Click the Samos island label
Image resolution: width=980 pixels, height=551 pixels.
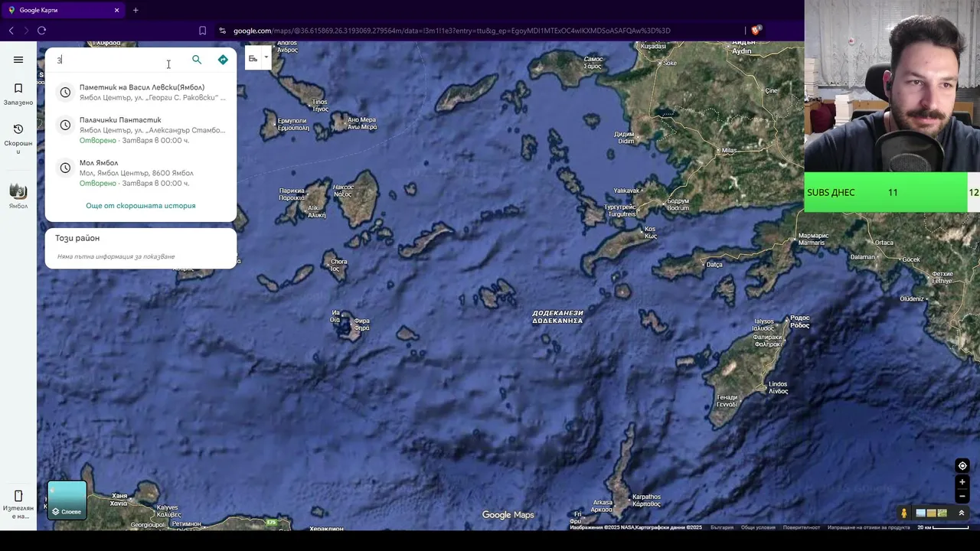pyautogui.click(x=593, y=62)
